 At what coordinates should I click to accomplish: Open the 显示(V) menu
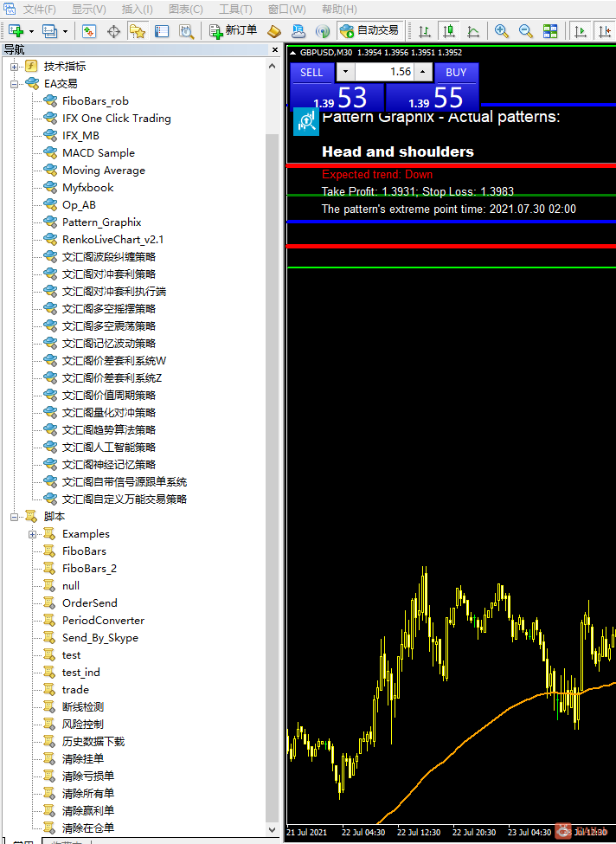pyautogui.click(x=89, y=10)
